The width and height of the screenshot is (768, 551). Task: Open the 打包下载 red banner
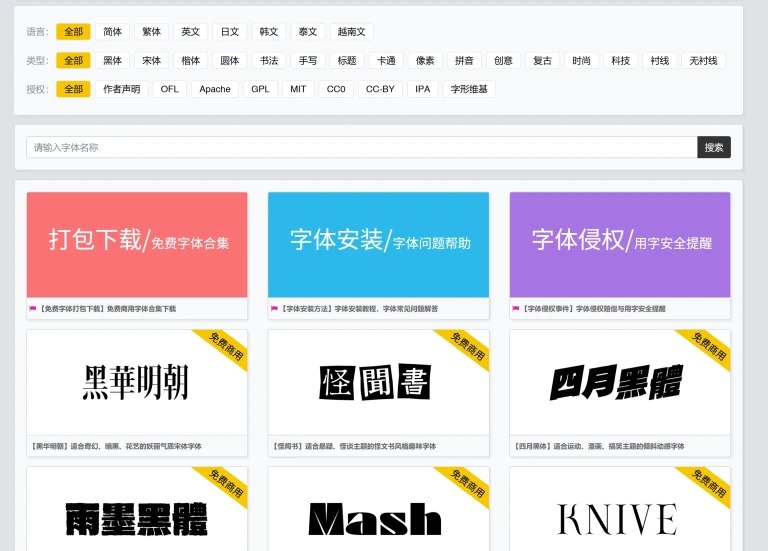tap(137, 245)
